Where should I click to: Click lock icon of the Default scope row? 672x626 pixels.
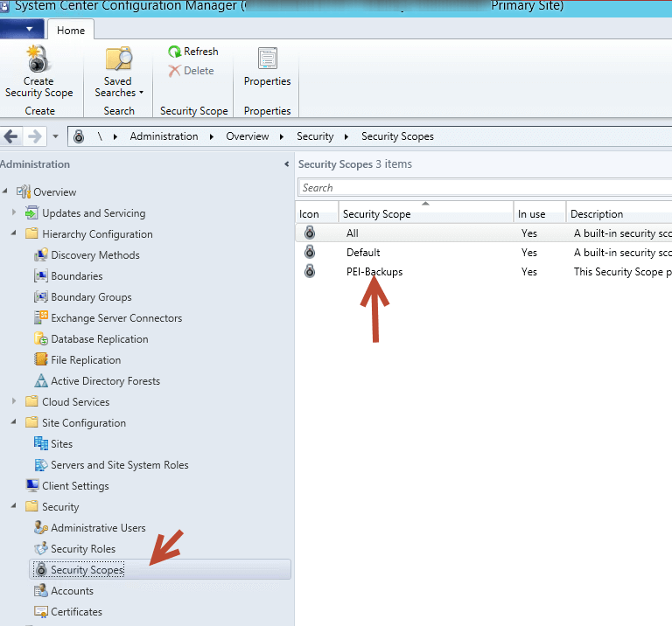pos(310,252)
